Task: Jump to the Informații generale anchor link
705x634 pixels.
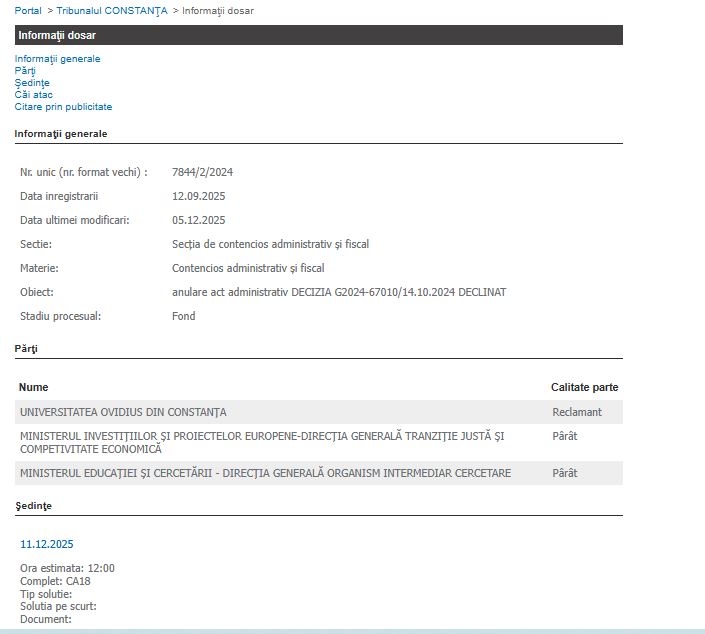Action: (57, 59)
